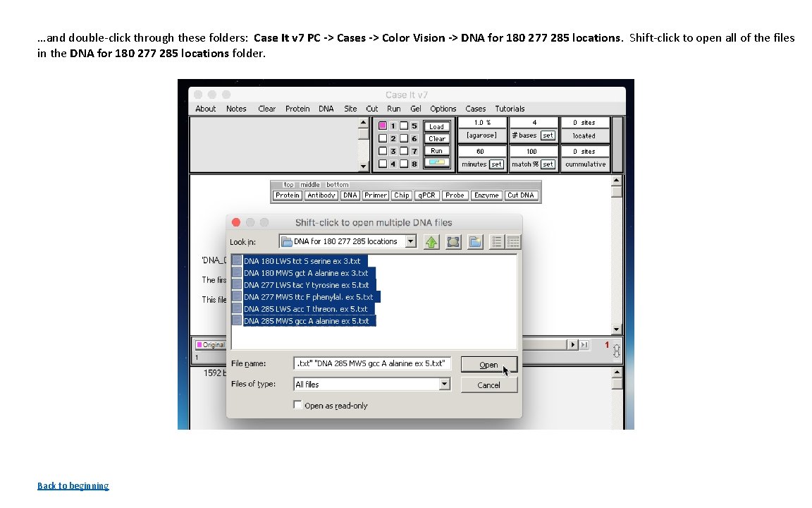Click the up one level folder icon

[431, 241]
